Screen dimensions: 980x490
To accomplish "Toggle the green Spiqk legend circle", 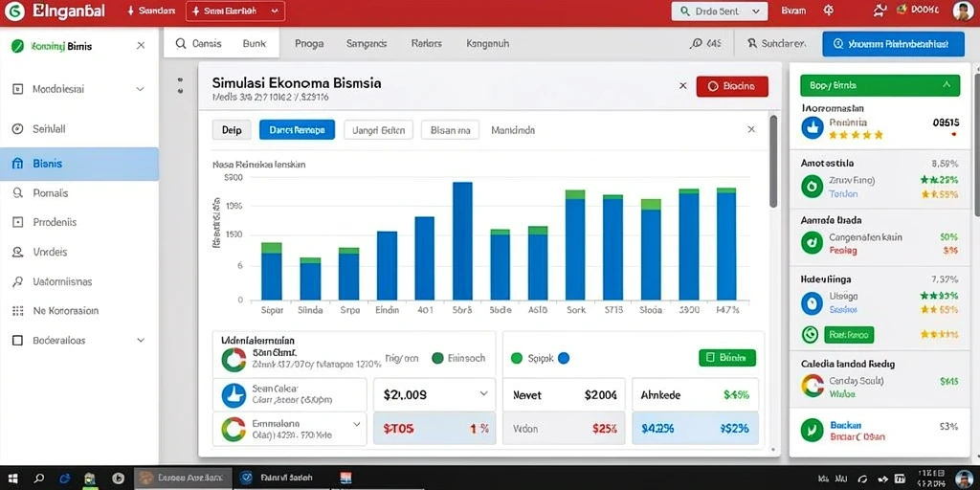I will point(516,358).
